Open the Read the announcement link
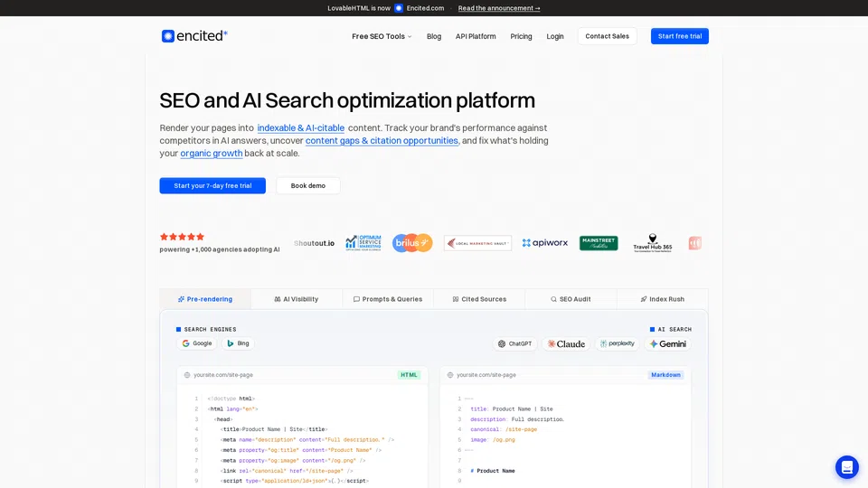Viewport: 868px width, 488px height. [x=499, y=8]
